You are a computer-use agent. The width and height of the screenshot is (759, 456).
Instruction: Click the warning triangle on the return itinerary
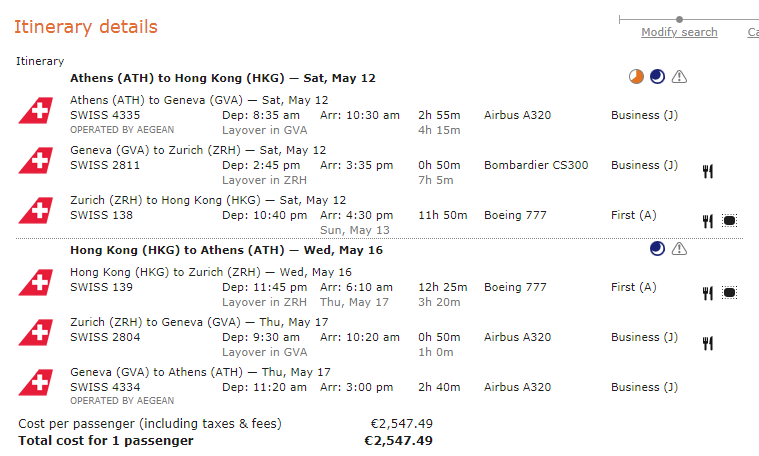tap(680, 249)
